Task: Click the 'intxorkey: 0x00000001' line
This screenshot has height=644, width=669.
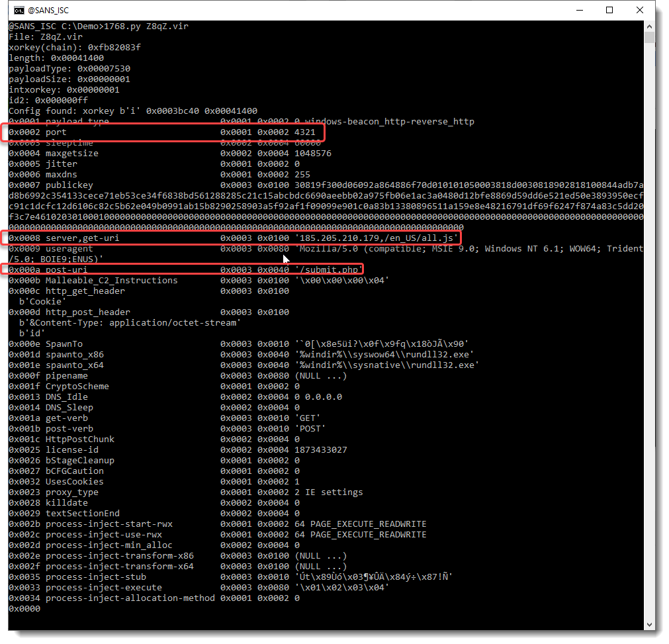Action: point(64,90)
